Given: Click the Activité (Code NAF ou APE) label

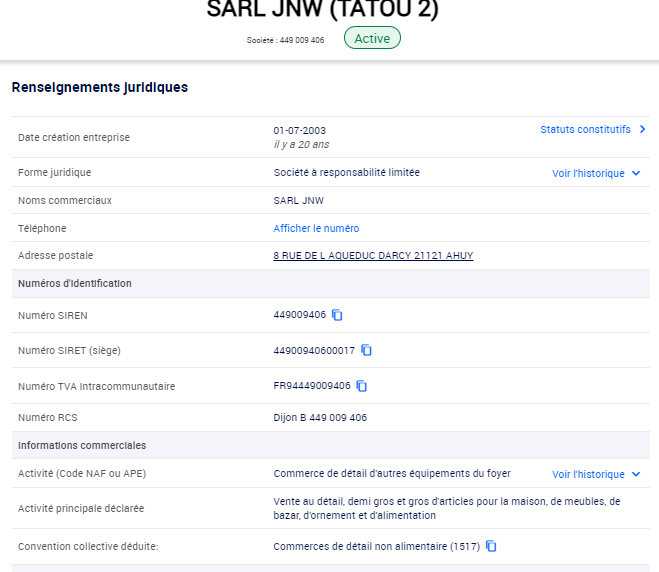Looking at the screenshot, I should pyautogui.click(x=82, y=474).
